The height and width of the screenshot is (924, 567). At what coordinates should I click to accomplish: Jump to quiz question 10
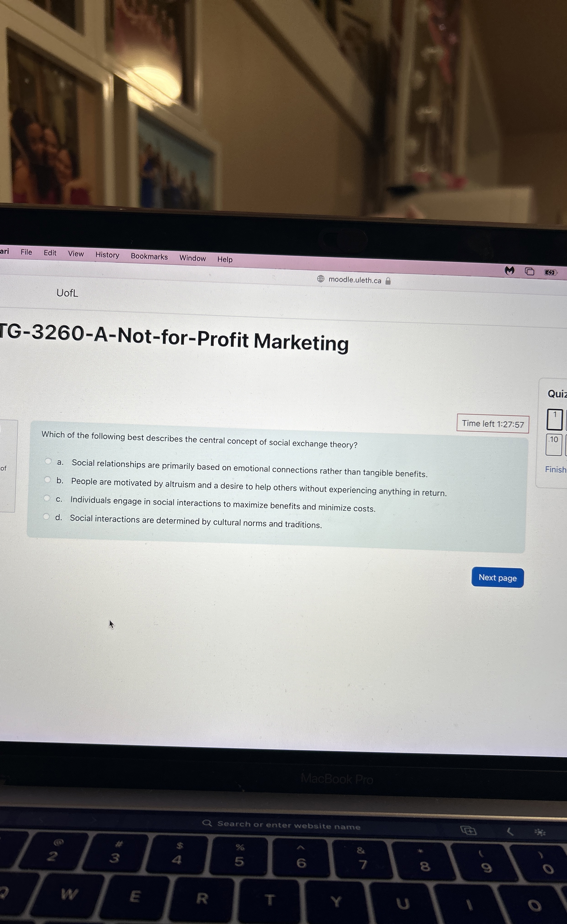(554, 445)
